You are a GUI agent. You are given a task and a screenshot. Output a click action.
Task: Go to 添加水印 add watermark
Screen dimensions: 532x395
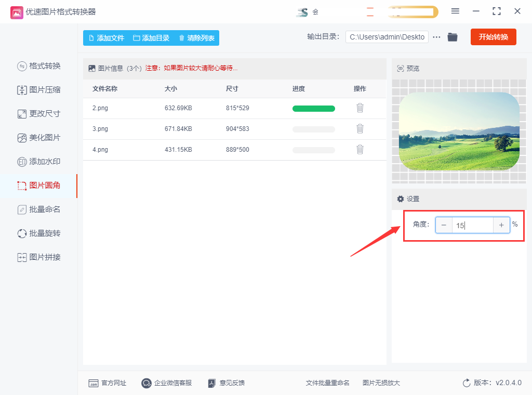38,162
